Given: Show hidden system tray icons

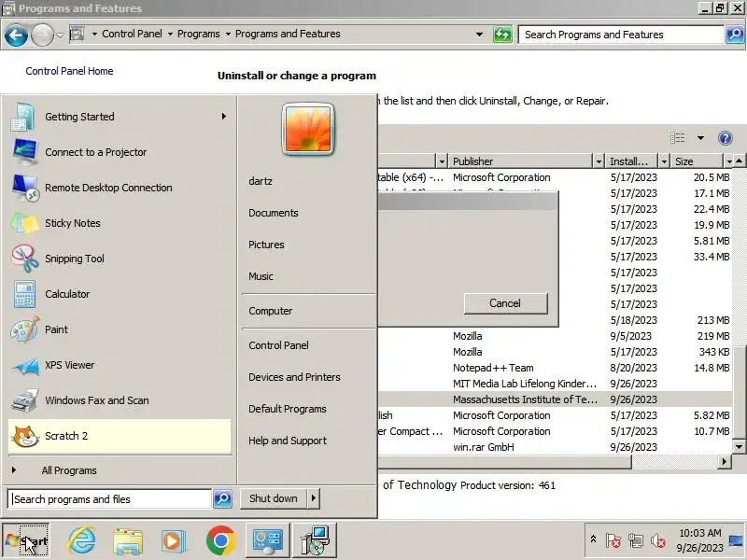Looking at the screenshot, I should (593, 539).
